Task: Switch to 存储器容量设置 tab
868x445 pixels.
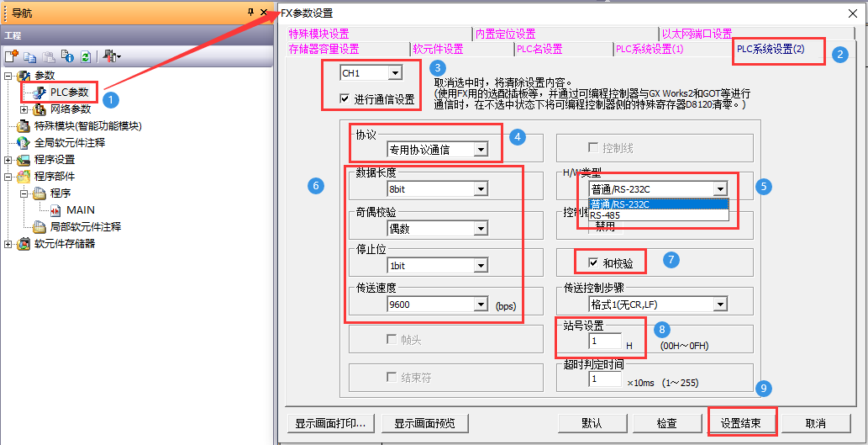Action: (x=324, y=49)
